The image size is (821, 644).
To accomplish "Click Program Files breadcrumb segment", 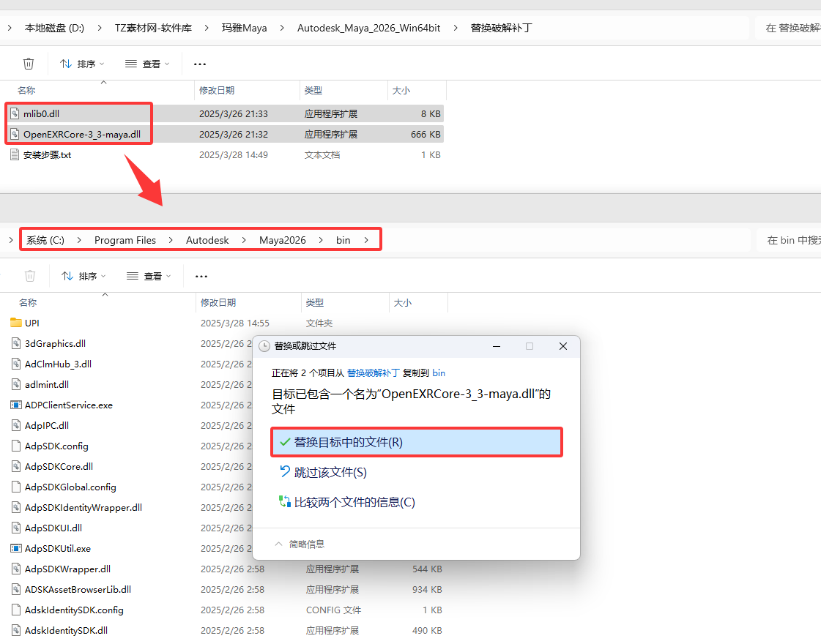I will point(125,240).
